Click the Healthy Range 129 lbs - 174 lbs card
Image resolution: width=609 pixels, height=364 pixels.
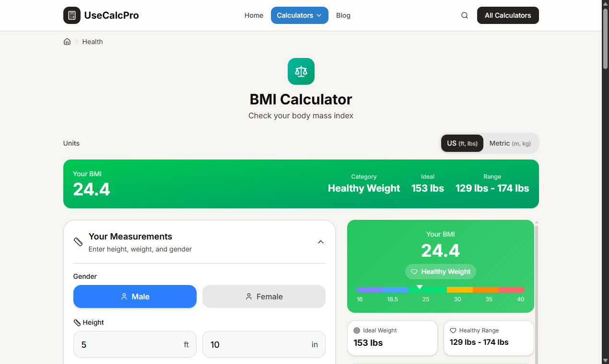click(x=489, y=338)
